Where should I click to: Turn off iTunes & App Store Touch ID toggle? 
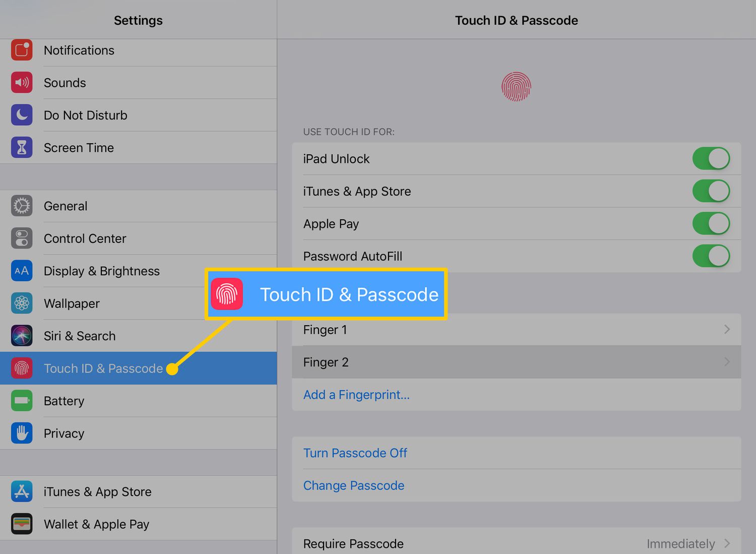click(x=711, y=191)
